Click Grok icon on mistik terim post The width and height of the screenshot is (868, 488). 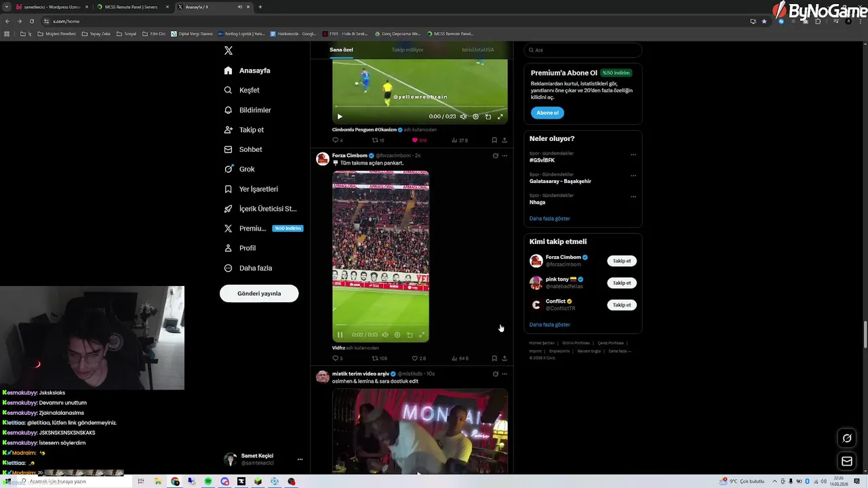pyautogui.click(x=495, y=374)
